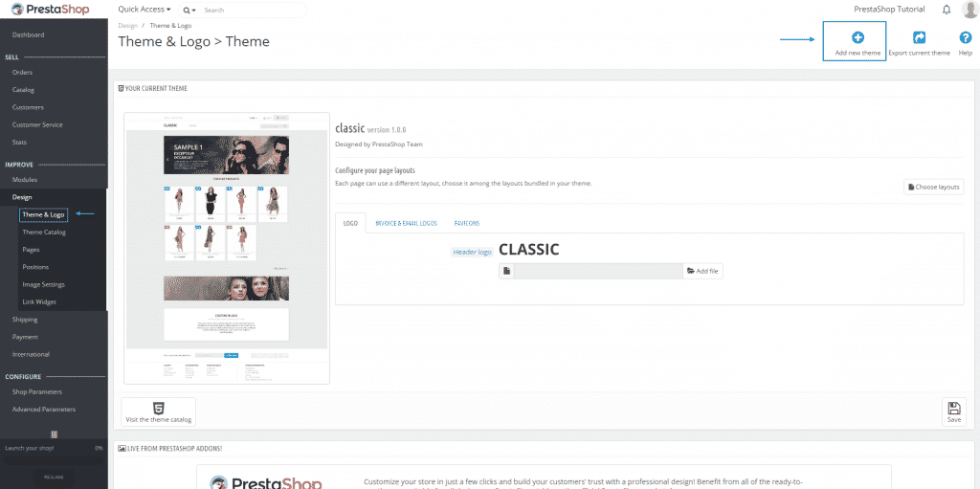Focus the Search input field

point(253,10)
